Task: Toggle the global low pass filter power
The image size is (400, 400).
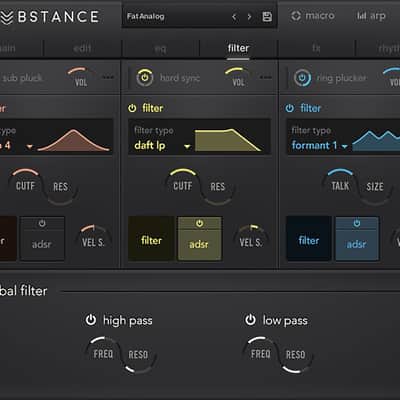Action: (x=250, y=320)
